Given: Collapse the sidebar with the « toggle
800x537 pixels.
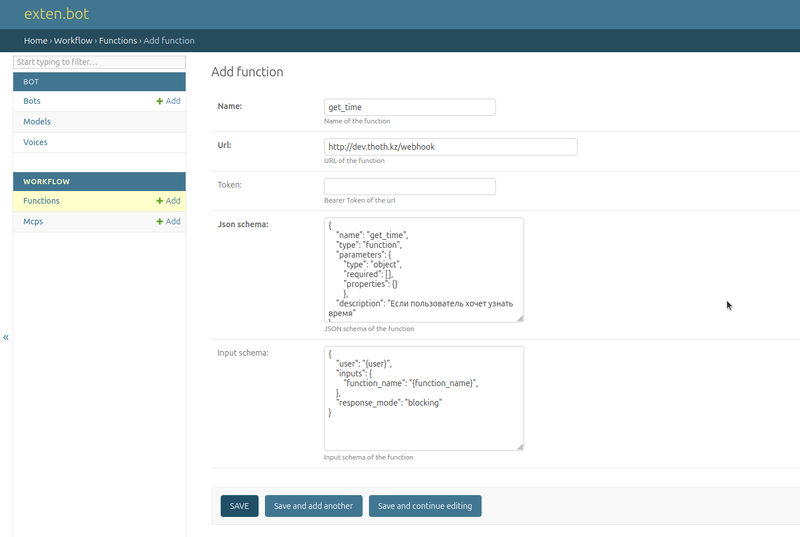Looking at the screenshot, I should tap(6, 338).
